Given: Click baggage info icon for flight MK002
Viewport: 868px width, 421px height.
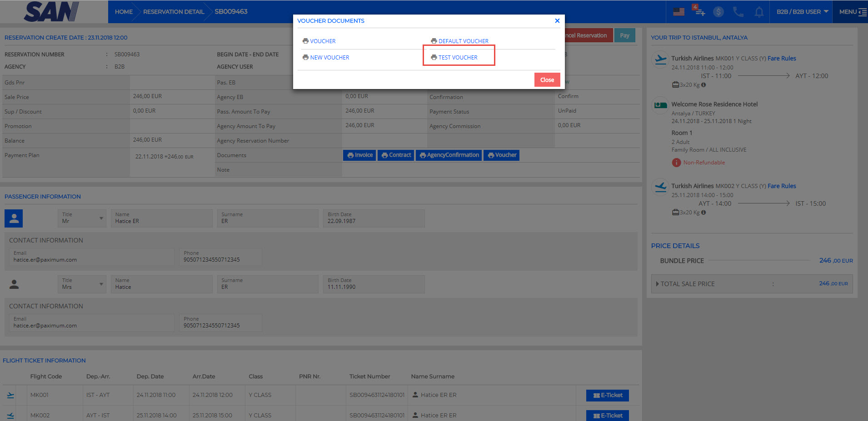Looking at the screenshot, I should pos(703,213).
